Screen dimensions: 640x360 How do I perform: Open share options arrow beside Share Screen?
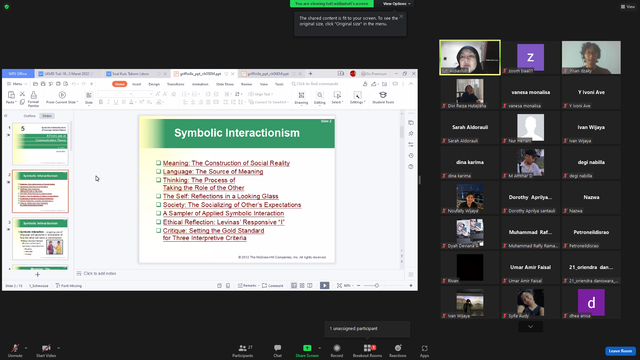tap(319, 348)
